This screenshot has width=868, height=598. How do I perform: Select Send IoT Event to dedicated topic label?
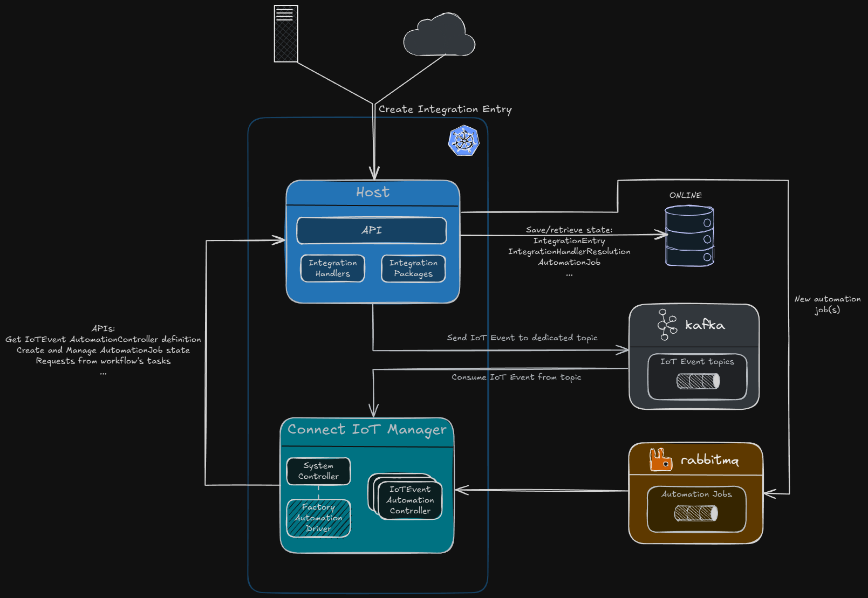point(522,338)
